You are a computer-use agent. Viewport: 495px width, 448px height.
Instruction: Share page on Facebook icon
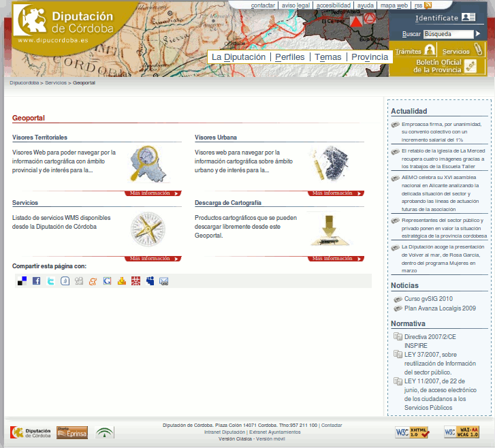click(36, 281)
